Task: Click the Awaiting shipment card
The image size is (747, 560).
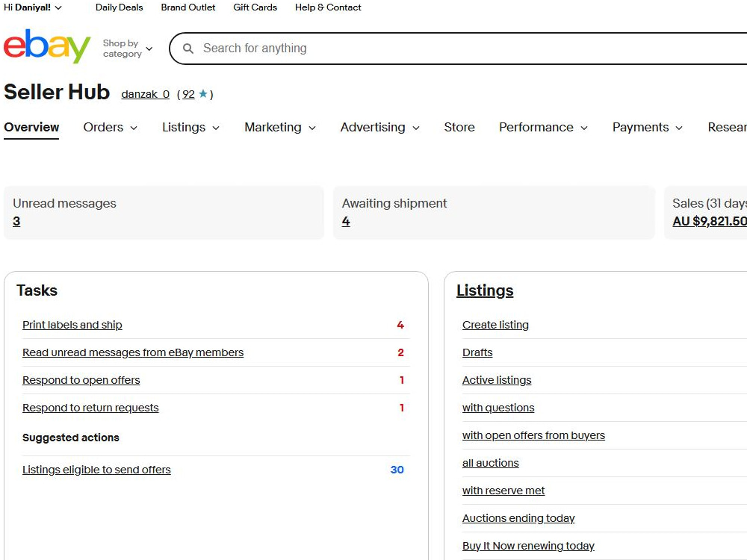Action: 494,213
